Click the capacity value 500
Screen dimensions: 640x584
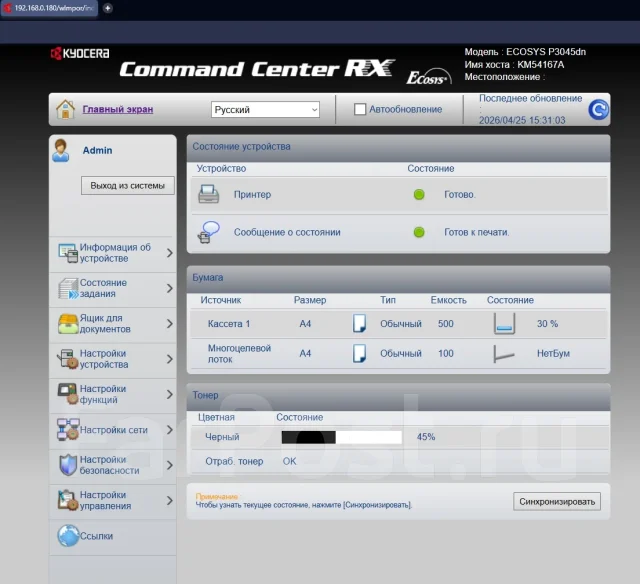click(x=446, y=324)
